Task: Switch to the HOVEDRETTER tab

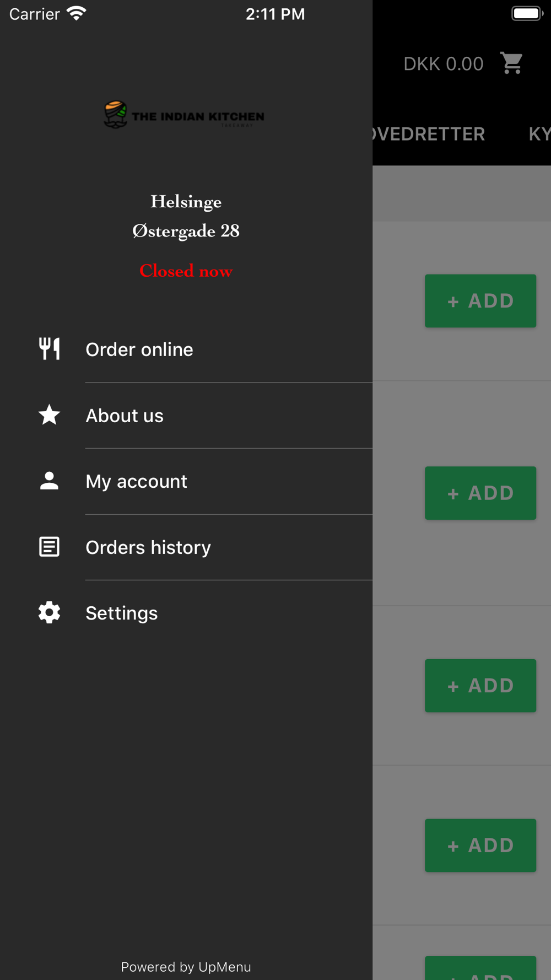Action: pyautogui.click(x=429, y=134)
